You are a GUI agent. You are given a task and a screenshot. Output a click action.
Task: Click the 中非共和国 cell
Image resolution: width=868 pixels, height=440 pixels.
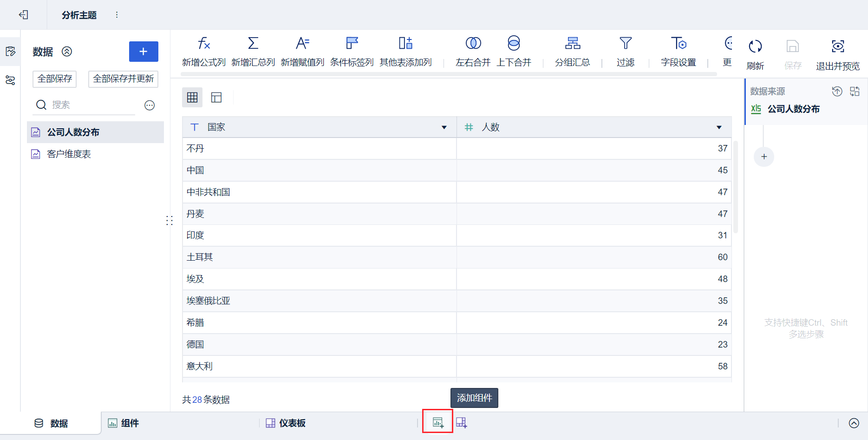click(x=320, y=192)
